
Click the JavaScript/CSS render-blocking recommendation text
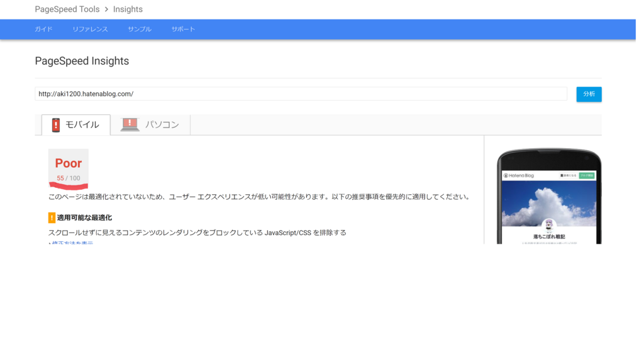197,233
